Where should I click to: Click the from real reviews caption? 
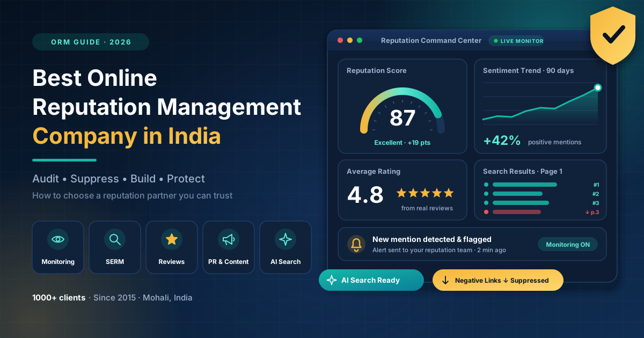(427, 208)
